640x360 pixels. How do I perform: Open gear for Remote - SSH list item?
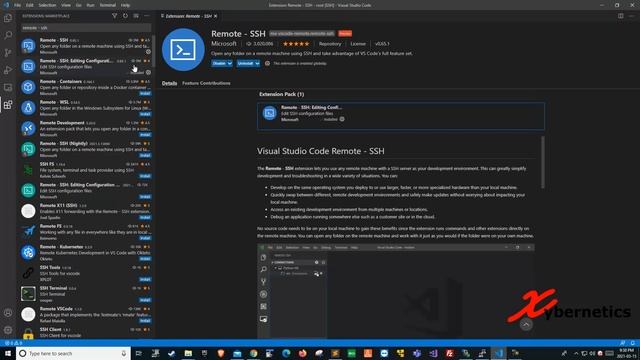click(x=148, y=52)
